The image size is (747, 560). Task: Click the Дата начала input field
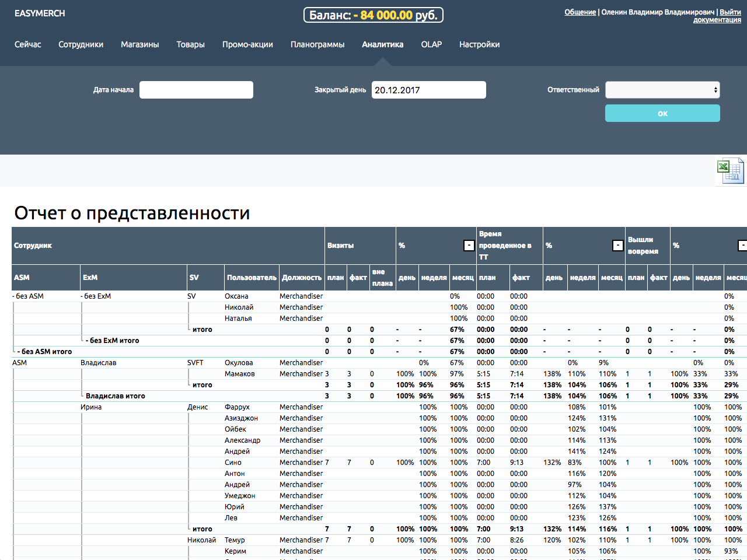[x=196, y=90]
